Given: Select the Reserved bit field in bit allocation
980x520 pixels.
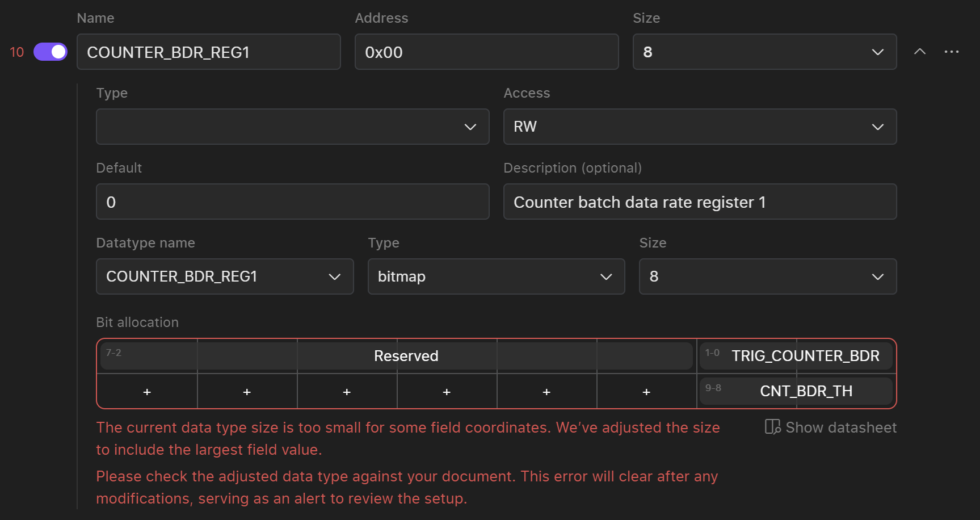Looking at the screenshot, I should pyautogui.click(x=406, y=355).
